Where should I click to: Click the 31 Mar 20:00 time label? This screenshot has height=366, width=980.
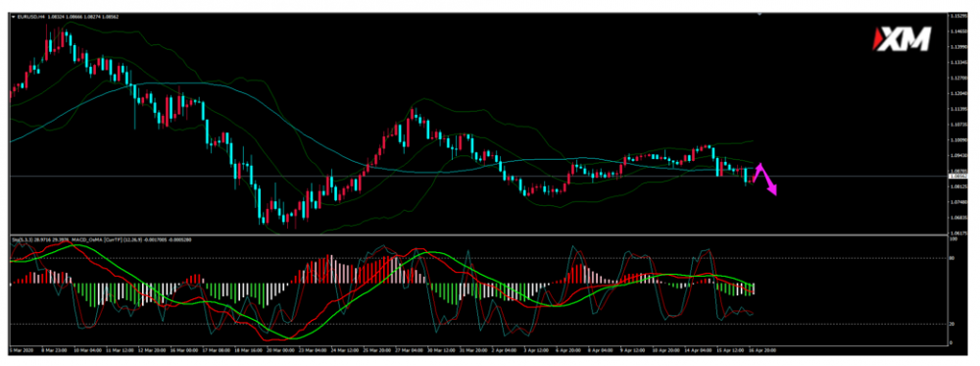[473, 350]
